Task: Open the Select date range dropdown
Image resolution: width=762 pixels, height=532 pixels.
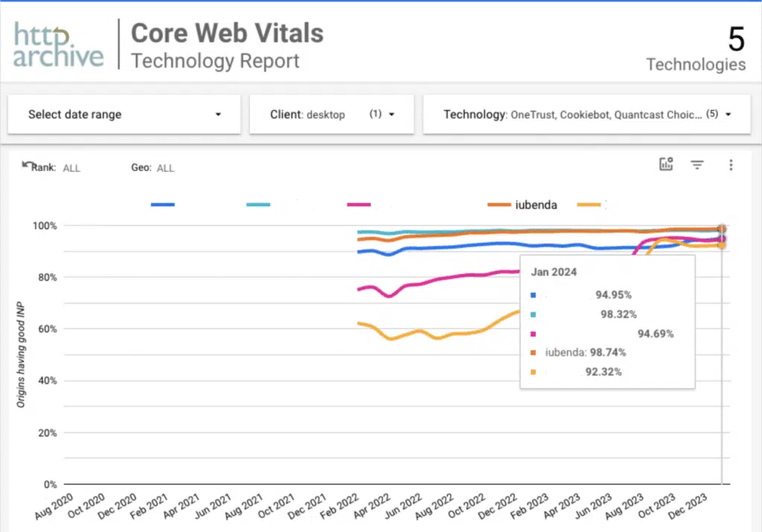Action: 124,115
